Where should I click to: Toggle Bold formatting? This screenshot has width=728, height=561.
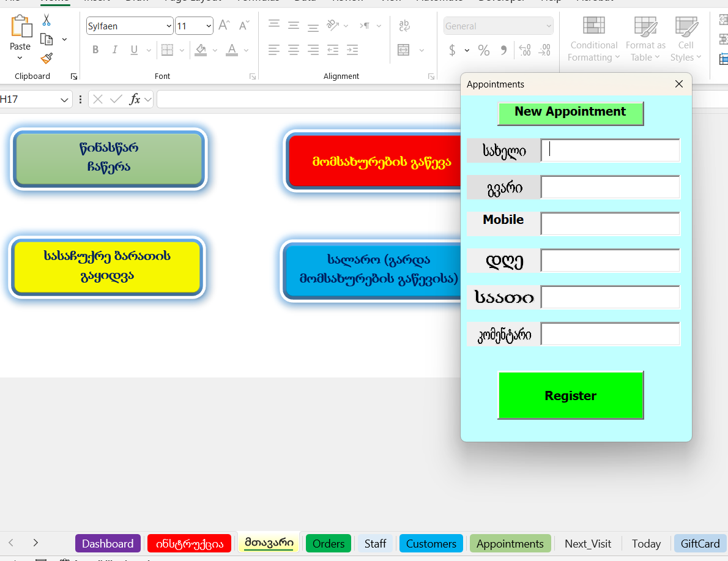(95, 50)
